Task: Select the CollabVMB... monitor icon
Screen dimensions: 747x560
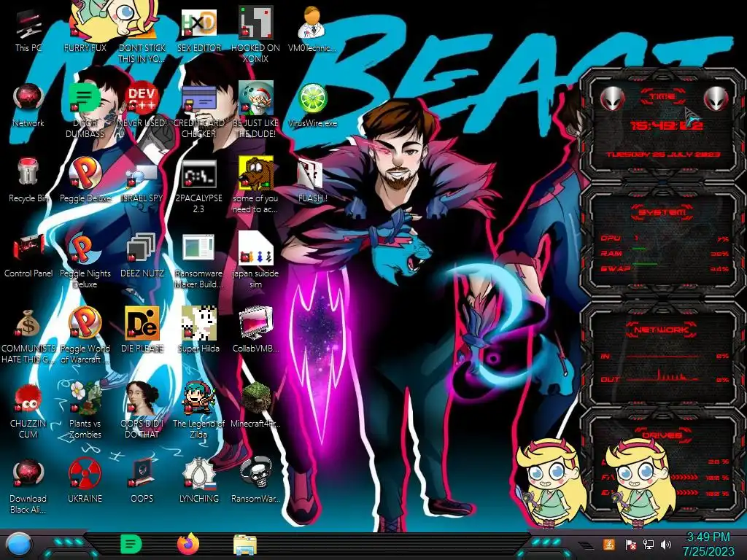Action: click(255, 330)
